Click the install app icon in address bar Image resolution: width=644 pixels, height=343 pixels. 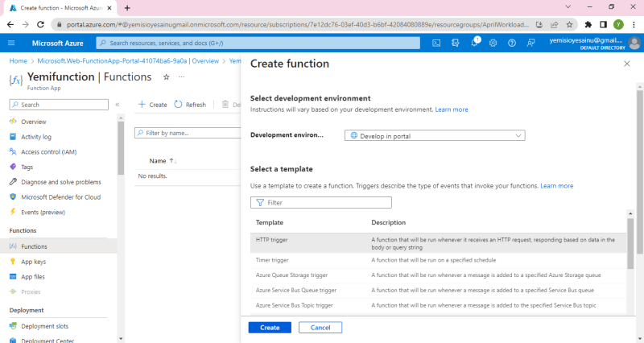pos(539,25)
